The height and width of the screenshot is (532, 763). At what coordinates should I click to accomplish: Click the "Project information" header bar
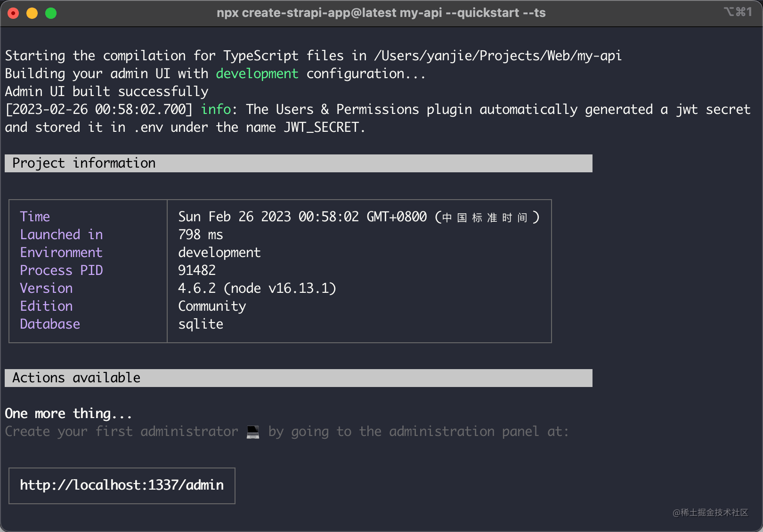(x=84, y=163)
